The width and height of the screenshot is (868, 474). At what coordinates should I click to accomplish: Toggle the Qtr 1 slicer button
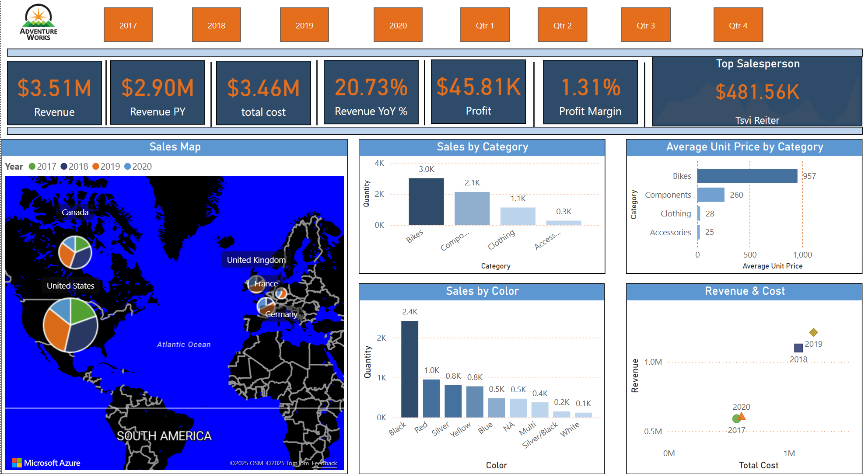(x=484, y=25)
